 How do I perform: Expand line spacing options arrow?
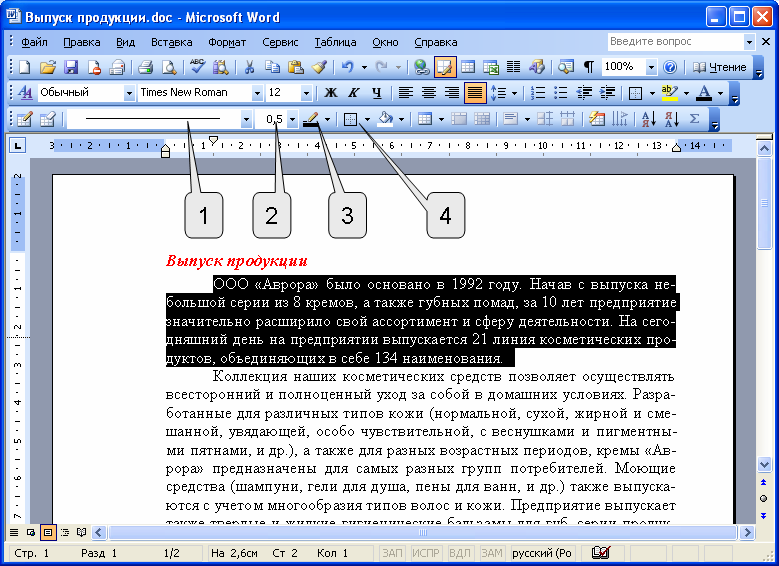pos(514,92)
